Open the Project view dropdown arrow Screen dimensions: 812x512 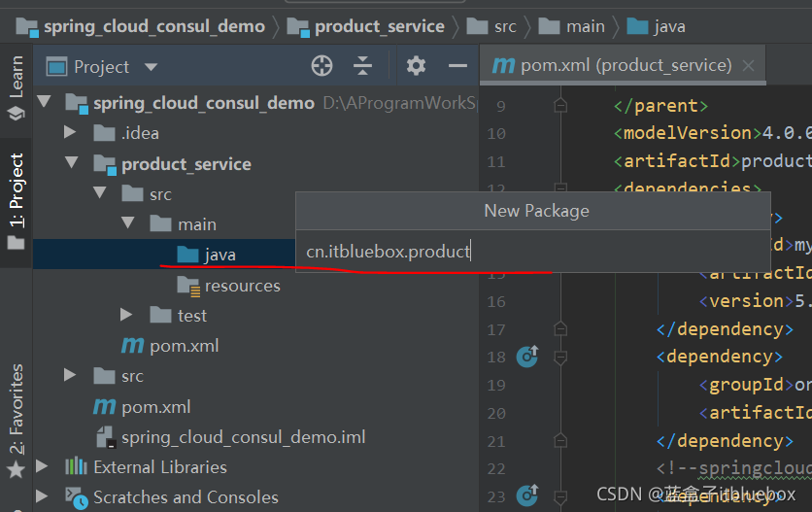(x=151, y=66)
